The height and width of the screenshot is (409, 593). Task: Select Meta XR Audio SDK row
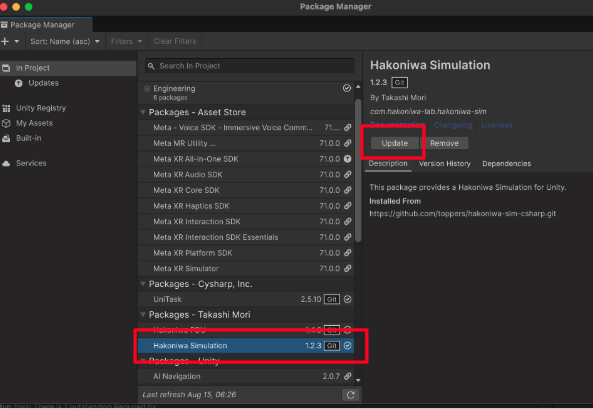pyautogui.click(x=246, y=174)
